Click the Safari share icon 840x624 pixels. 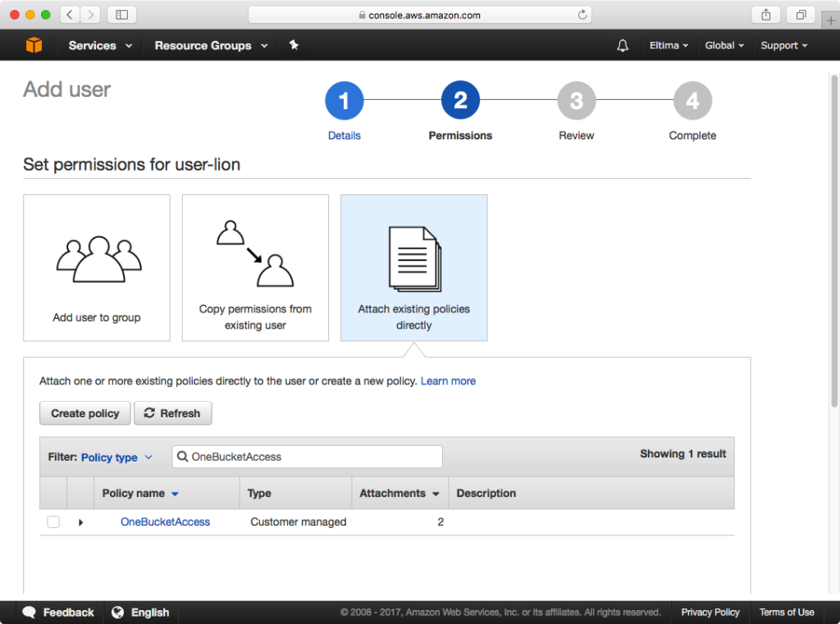[765, 14]
